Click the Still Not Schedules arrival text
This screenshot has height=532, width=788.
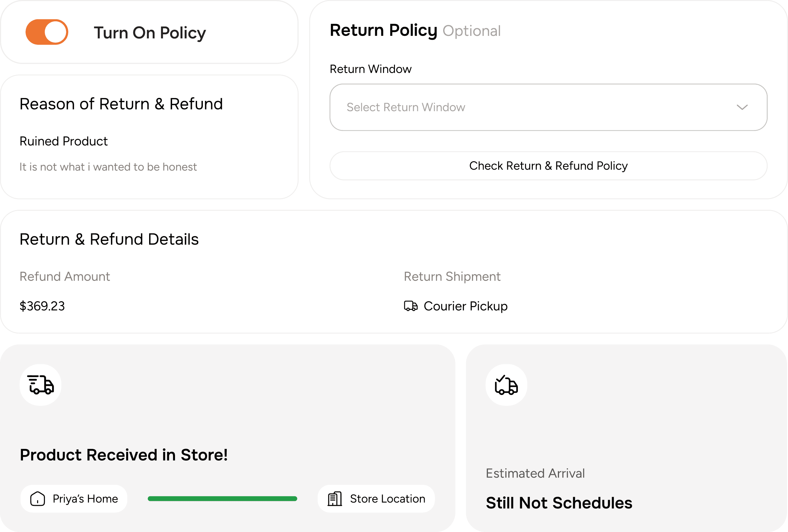pos(559,503)
